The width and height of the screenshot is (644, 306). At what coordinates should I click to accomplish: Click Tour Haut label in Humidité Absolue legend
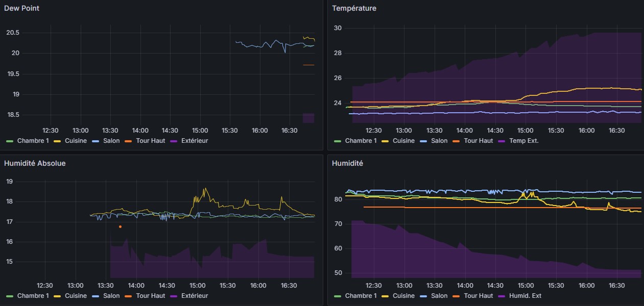pyautogui.click(x=150, y=295)
